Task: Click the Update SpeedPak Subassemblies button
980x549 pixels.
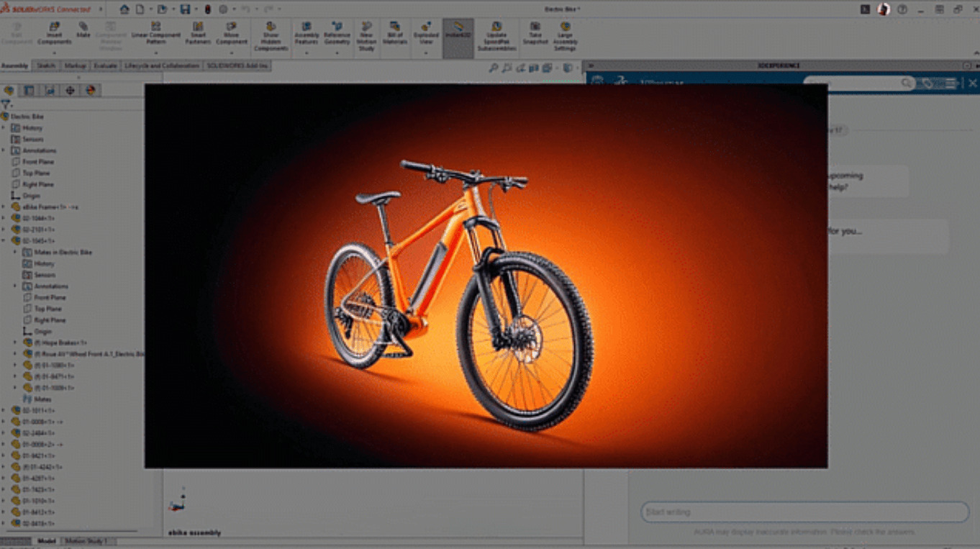Action: [498, 32]
